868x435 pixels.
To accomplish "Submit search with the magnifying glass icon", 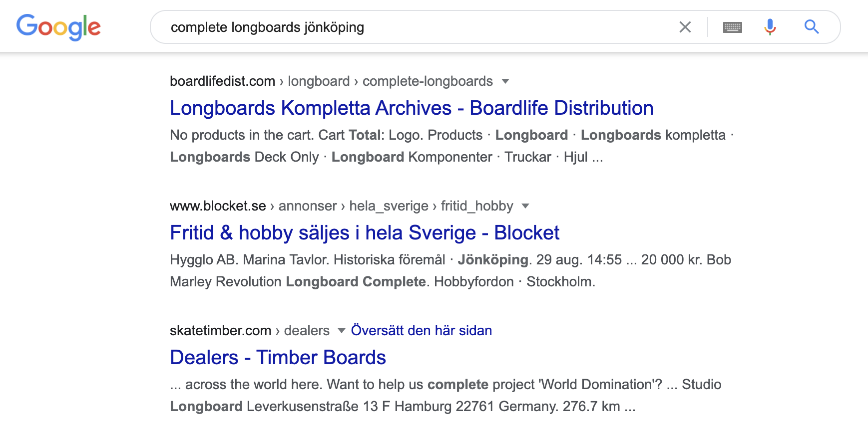I will tap(812, 27).
